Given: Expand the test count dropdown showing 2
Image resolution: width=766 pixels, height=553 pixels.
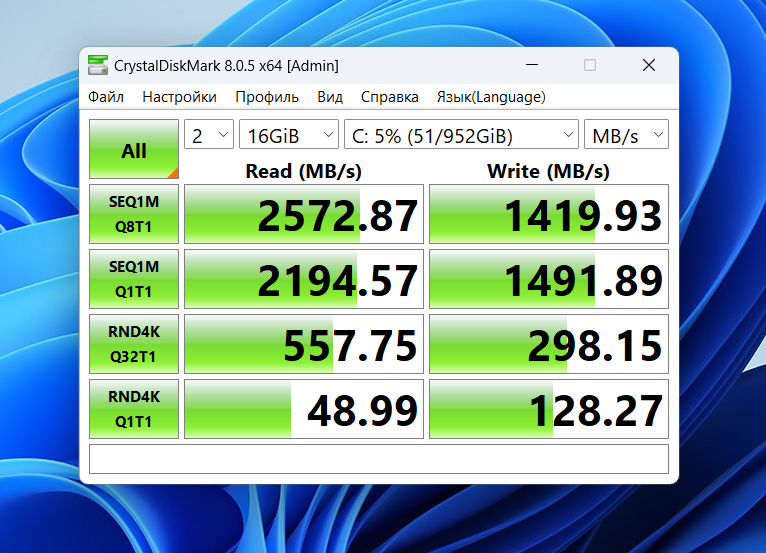Looking at the screenshot, I should [209, 134].
